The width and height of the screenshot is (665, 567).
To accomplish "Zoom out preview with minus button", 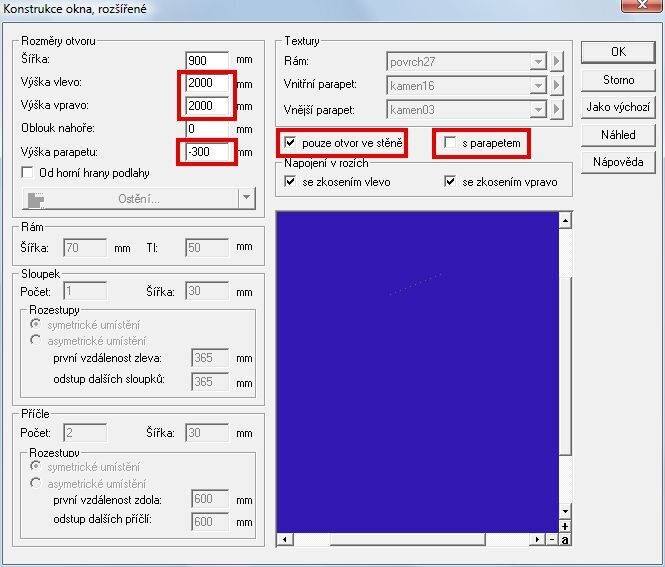I will [552, 540].
